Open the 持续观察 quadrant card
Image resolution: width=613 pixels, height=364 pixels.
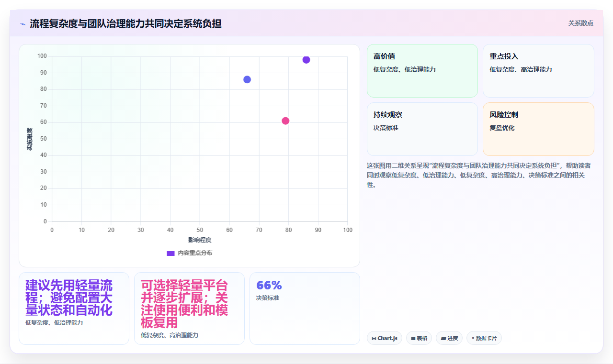pyautogui.click(x=422, y=129)
